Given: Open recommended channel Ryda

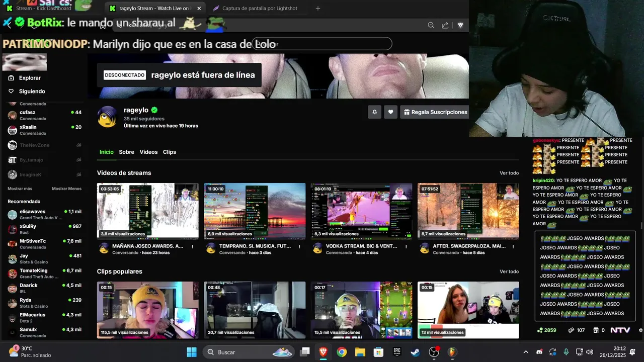Looking at the screenshot, I should (x=44, y=303).
